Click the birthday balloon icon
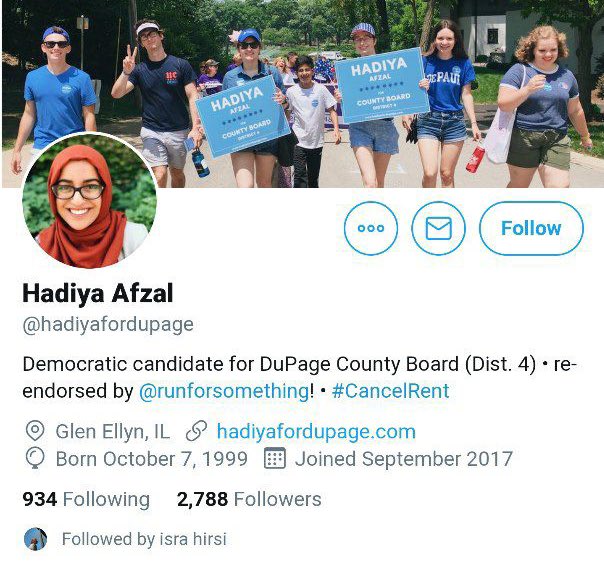 pos(35,458)
